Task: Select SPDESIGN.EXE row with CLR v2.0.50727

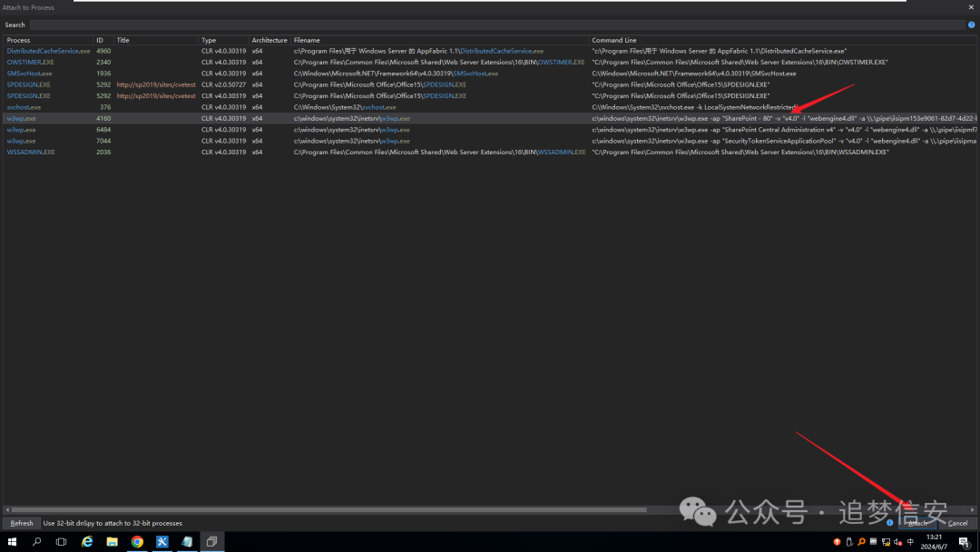Action: click(x=490, y=85)
